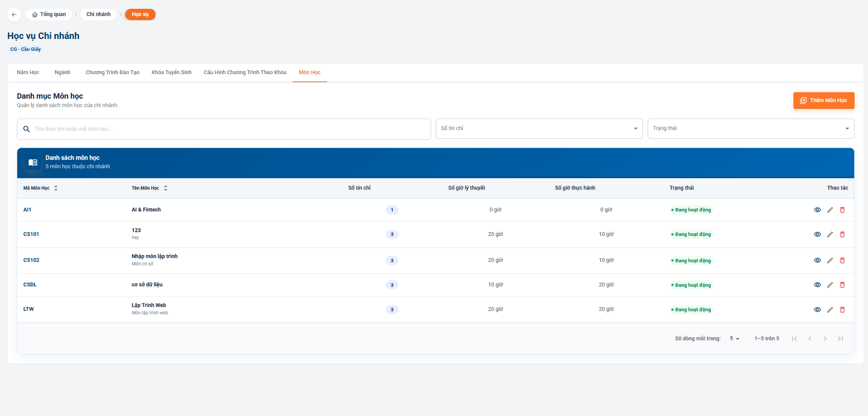
Task: Click the Thêm Môn Học button
Action: [823, 100]
